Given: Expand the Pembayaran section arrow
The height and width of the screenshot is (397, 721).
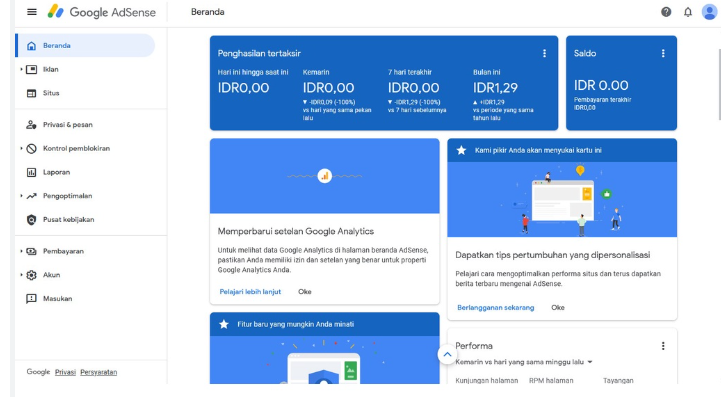Looking at the screenshot, I should 21,251.
